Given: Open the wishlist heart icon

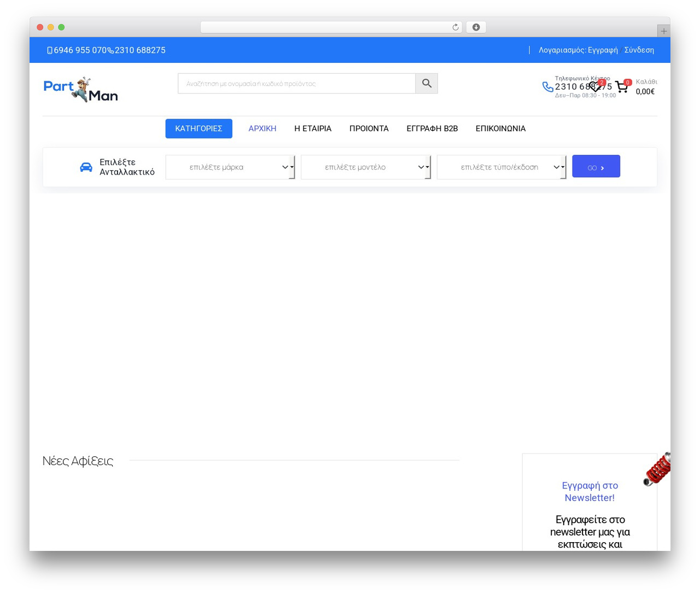Looking at the screenshot, I should (595, 86).
